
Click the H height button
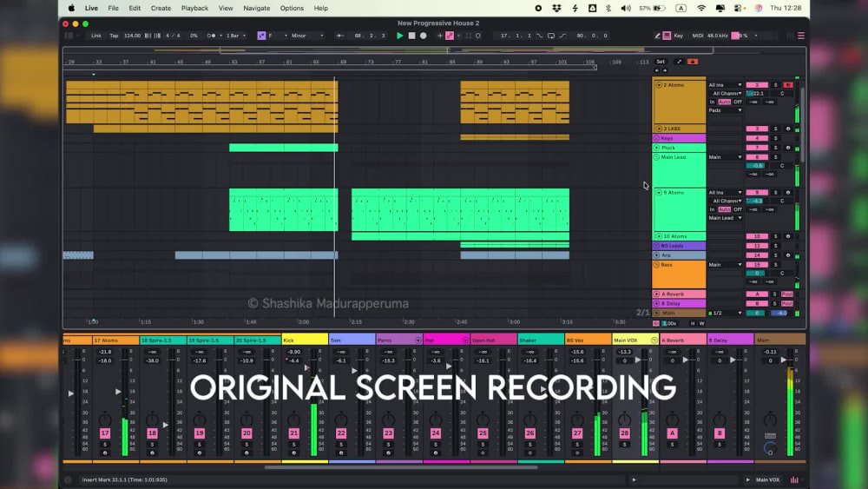[x=693, y=323]
